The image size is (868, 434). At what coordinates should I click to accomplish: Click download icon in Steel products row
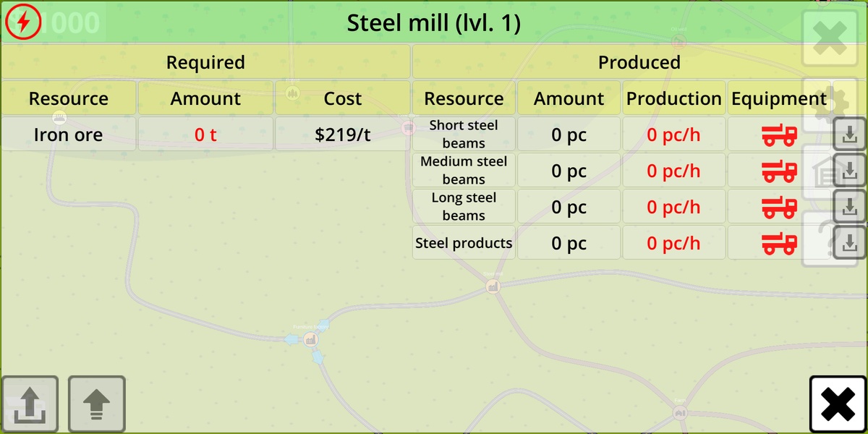coord(850,242)
